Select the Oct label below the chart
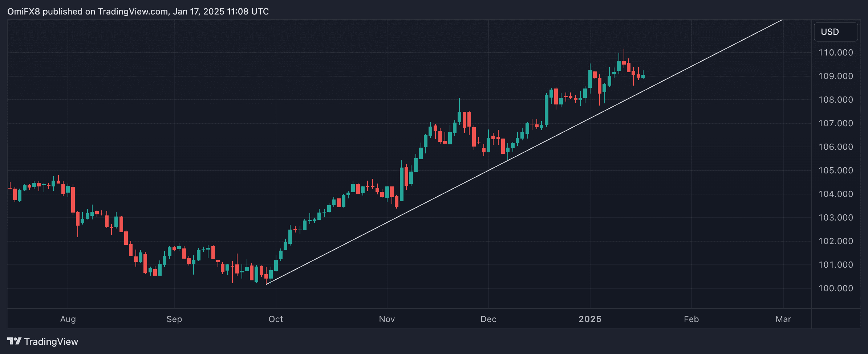The height and width of the screenshot is (354, 868). click(x=276, y=319)
